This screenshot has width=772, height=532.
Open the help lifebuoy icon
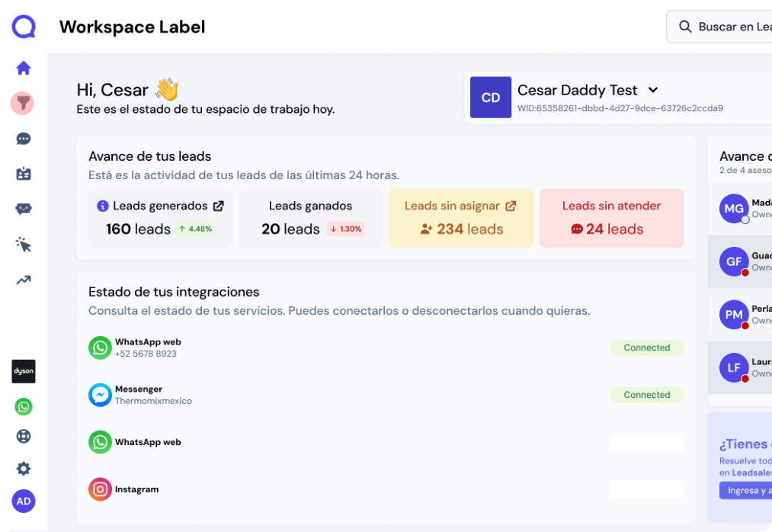coord(24,437)
